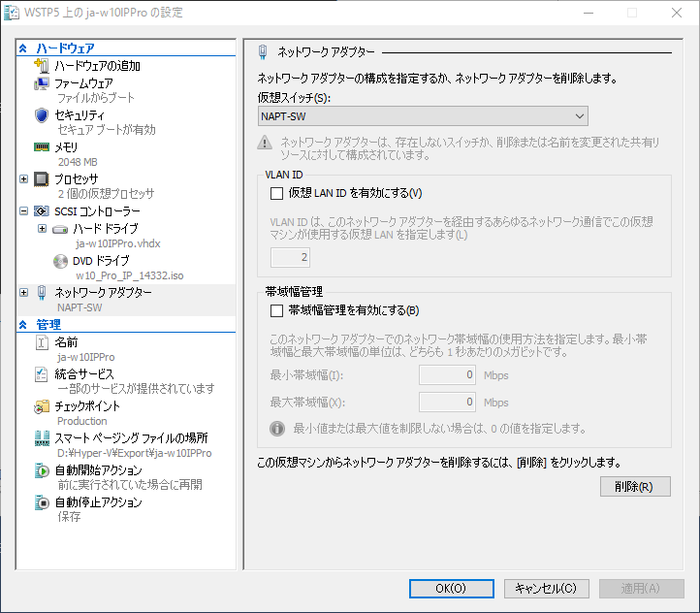Click the warning triangle icon under switch

265,143
